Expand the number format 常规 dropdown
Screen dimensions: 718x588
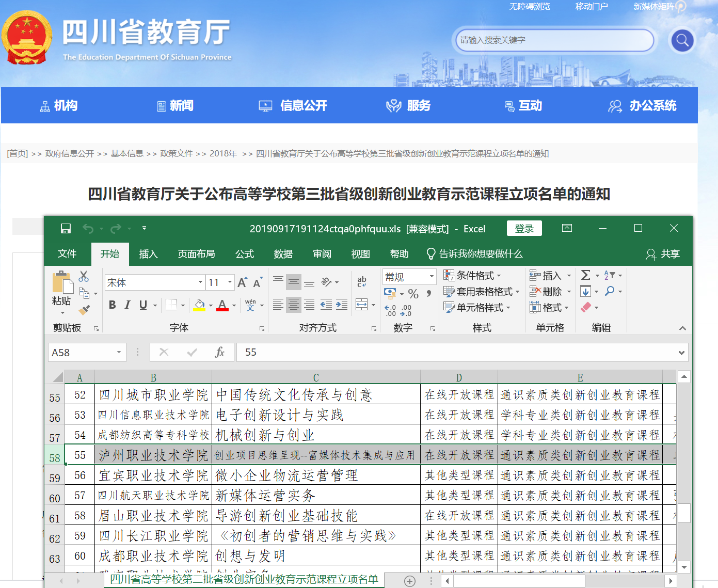[432, 277]
